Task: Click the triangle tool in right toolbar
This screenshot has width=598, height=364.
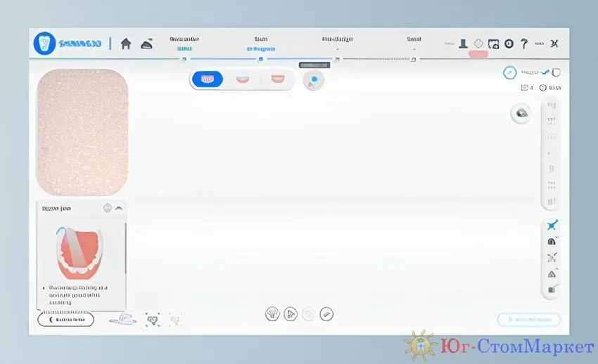Action: point(552,274)
